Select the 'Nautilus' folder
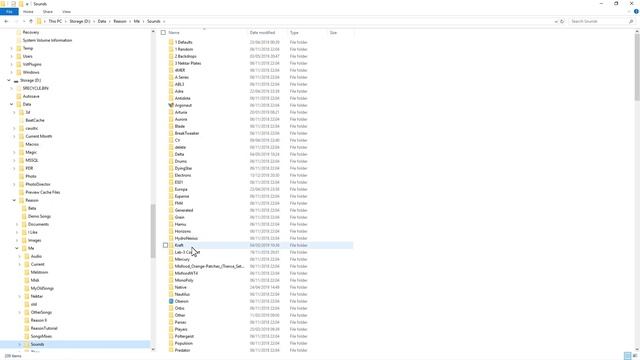Viewport: 640px width, 360px height. click(x=182, y=294)
